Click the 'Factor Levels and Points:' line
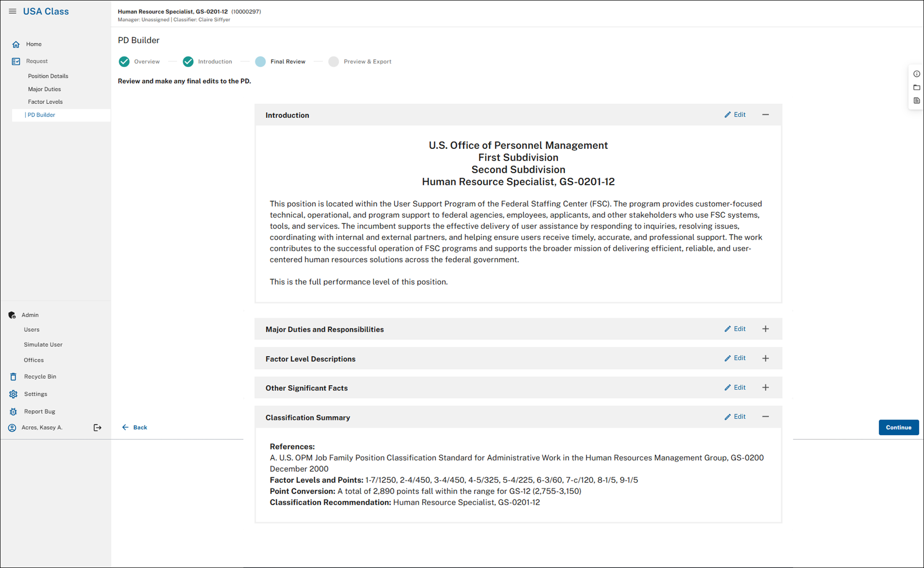The image size is (924, 568). [x=454, y=480]
